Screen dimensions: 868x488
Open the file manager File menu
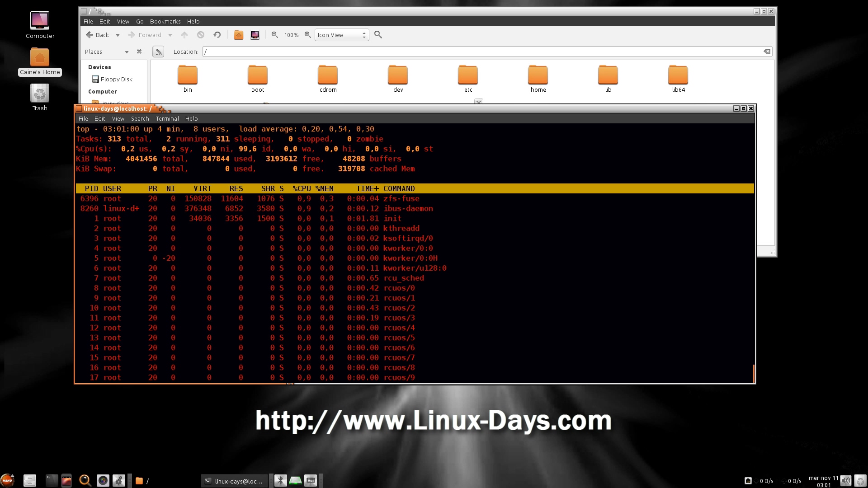[x=88, y=21]
